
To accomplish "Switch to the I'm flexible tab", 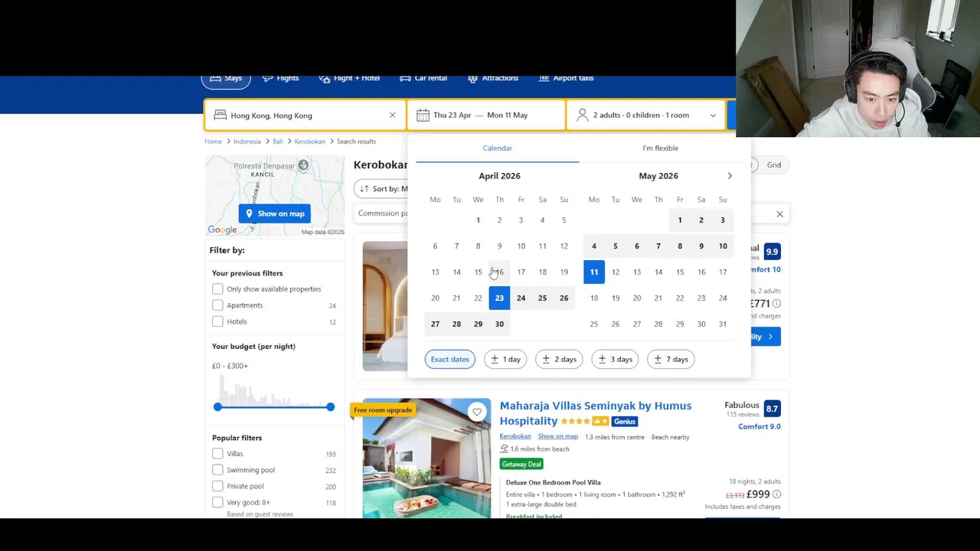I will [660, 148].
